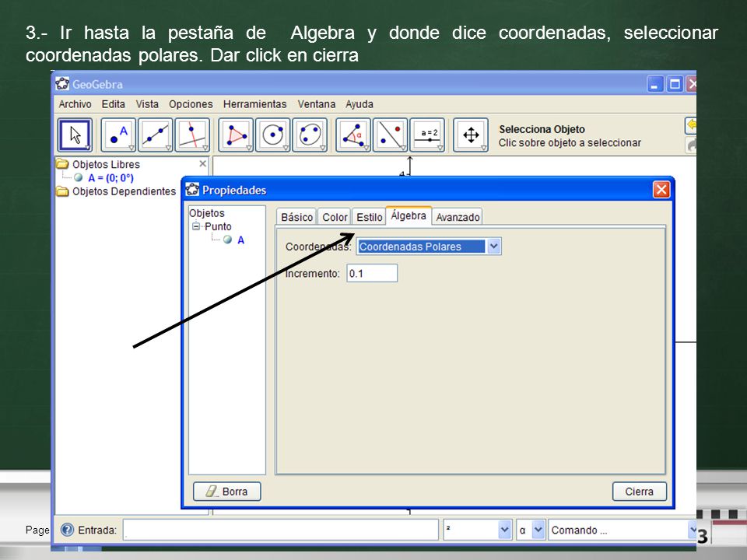Select A = (0; 0°) in algebra view
This screenshot has height=560, width=747.
point(110,178)
